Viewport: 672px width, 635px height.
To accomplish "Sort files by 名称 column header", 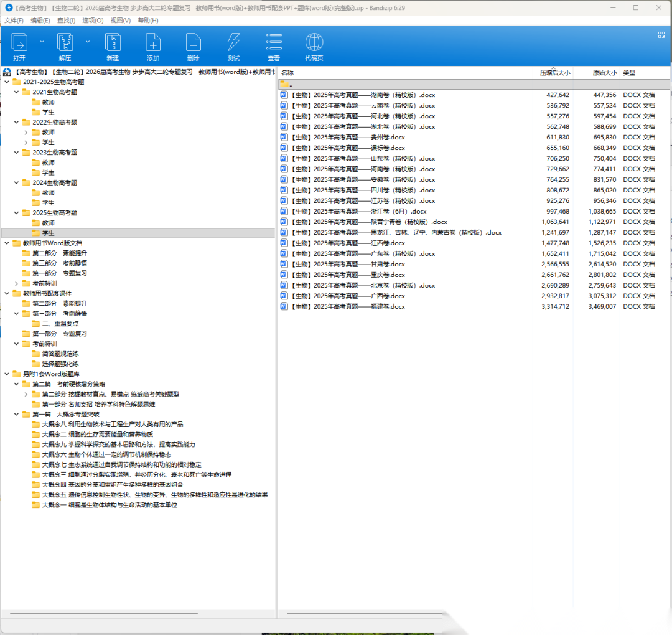I will tap(287, 73).
